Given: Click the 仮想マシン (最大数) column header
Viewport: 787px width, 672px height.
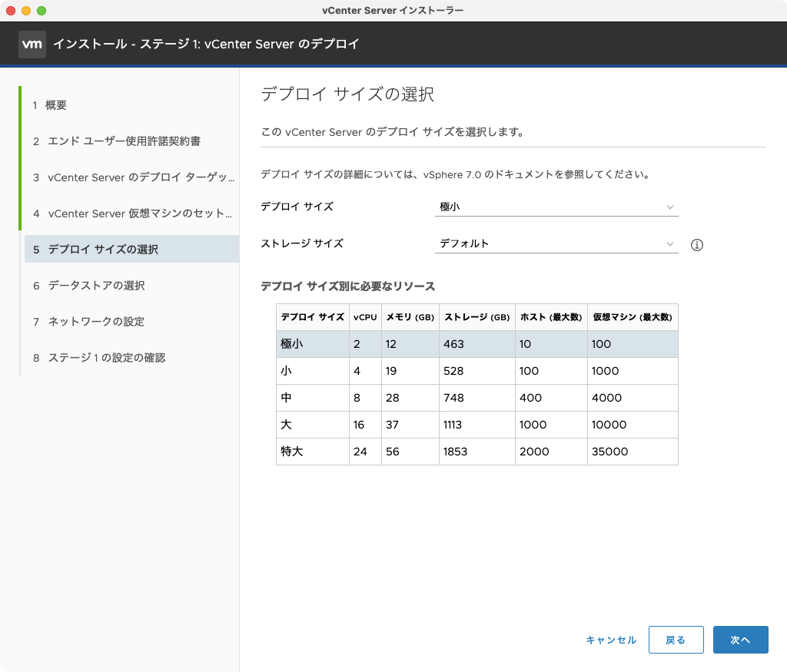Looking at the screenshot, I should [633, 317].
